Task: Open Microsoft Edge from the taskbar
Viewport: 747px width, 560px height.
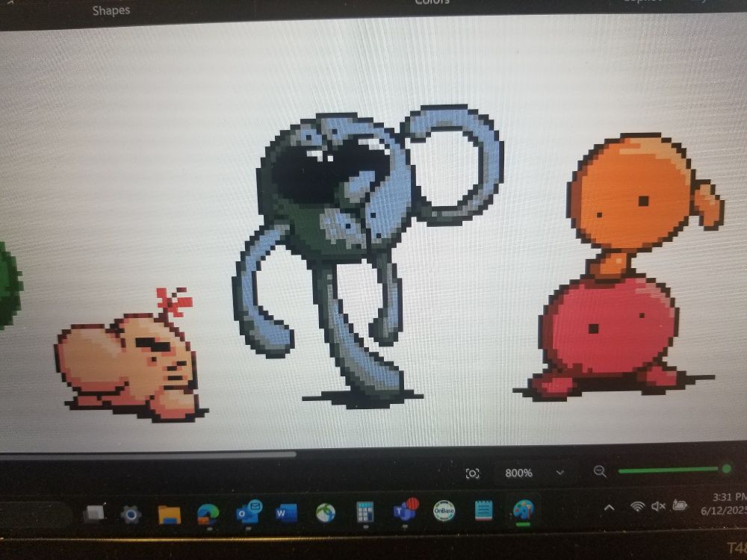Action: (208, 514)
